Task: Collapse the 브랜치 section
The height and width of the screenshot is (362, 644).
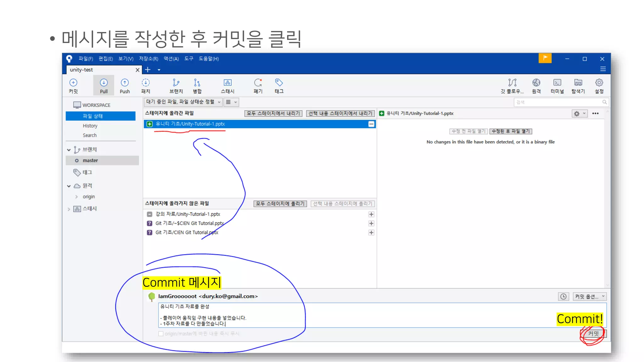Action: coord(69,150)
